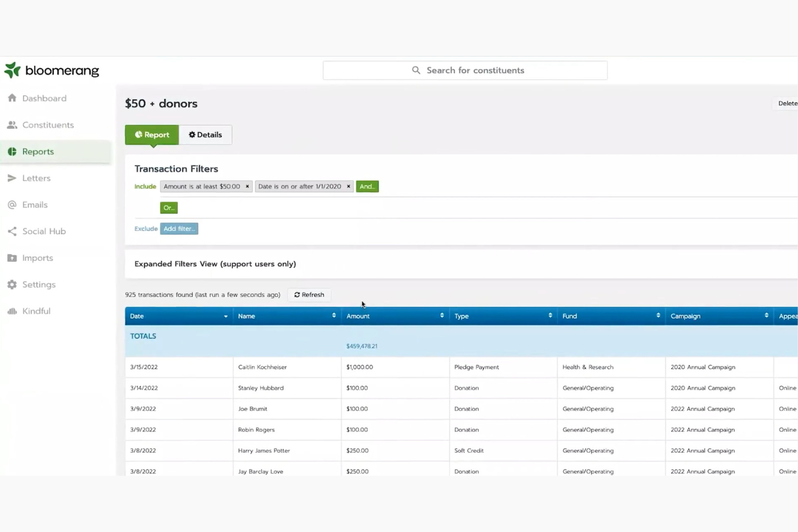Image resolution: width=798 pixels, height=532 pixels.
Task: Remove the Amount is at least $50.00 filter
Action: 247,186
